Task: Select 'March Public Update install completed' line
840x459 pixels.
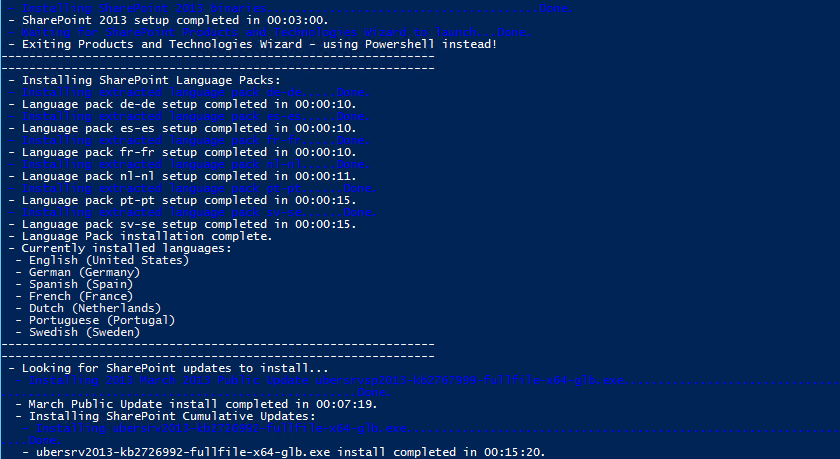Action: point(197,404)
